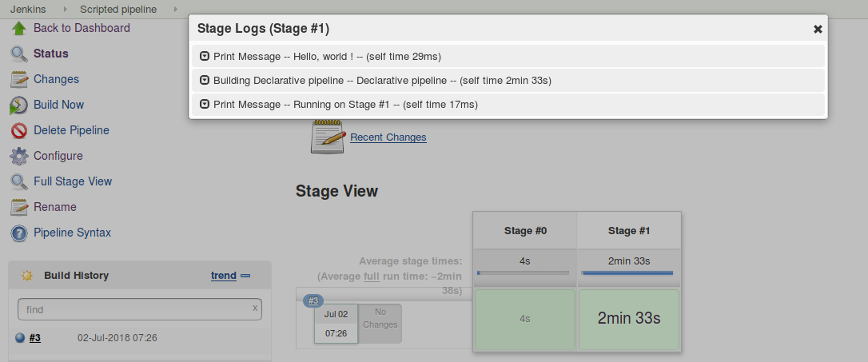Open build #3 in Build History
The image size is (868, 362).
pyautogui.click(x=35, y=338)
